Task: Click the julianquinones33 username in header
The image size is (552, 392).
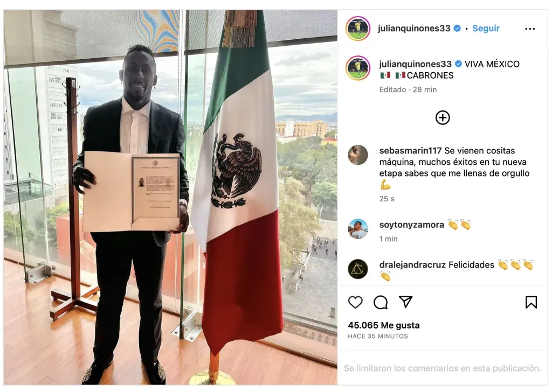Action: (414, 28)
